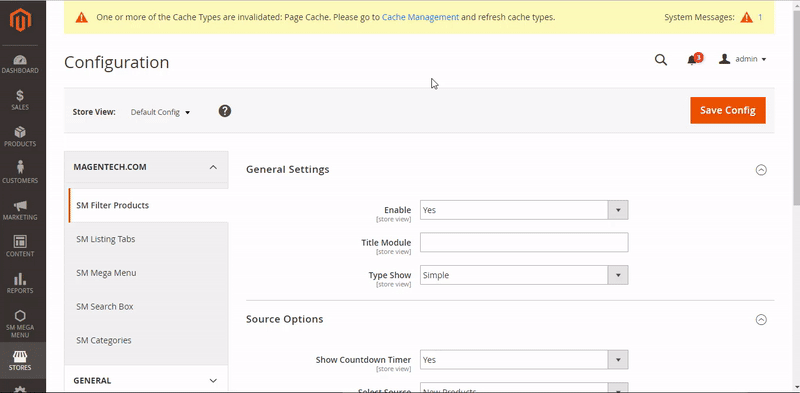Collapse the General Settings section
Screen dimensions: 800x393
[761, 170]
